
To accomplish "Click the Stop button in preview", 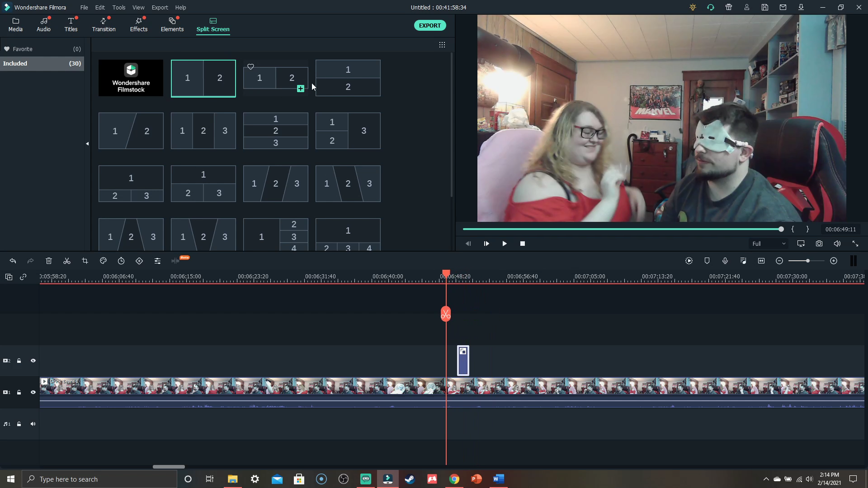I will click(522, 244).
